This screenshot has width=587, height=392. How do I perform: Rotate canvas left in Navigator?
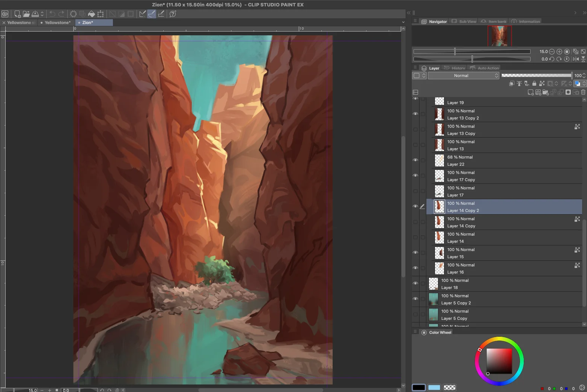click(552, 59)
